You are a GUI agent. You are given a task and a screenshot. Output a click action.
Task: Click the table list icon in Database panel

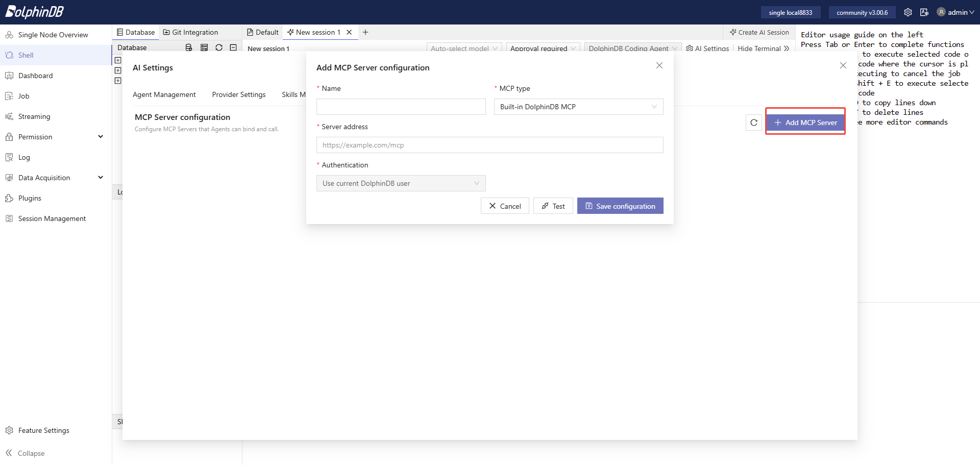tap(204, 47)
